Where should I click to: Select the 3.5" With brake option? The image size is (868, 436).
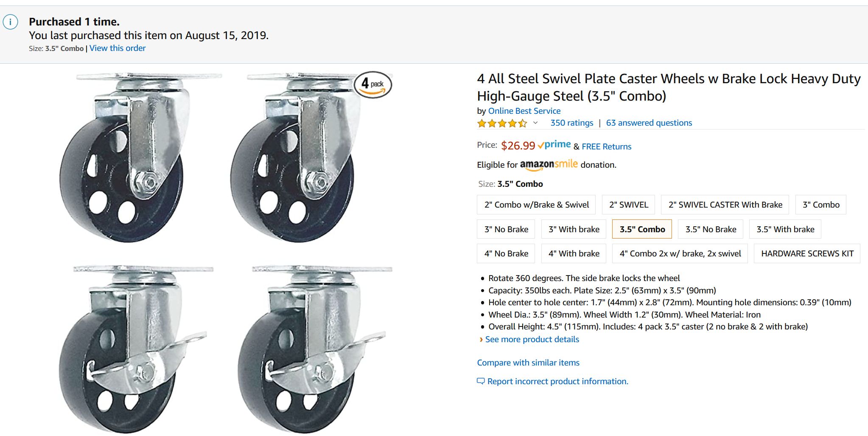click(x=785, y=229)
